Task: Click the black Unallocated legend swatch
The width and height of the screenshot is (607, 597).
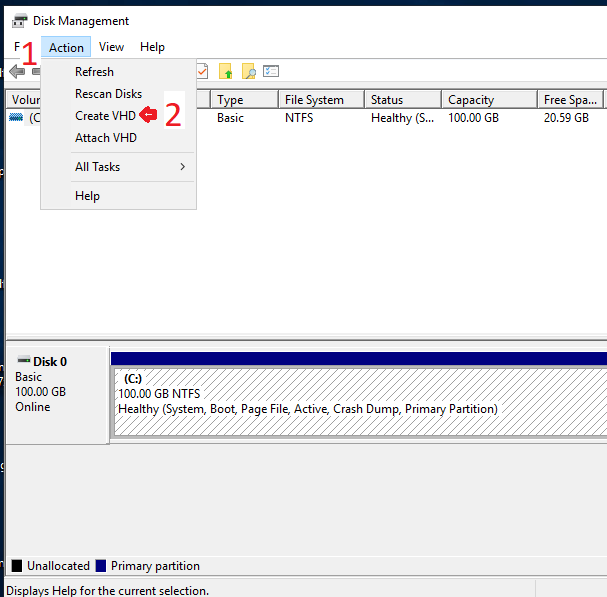Action: coord(17,566)
